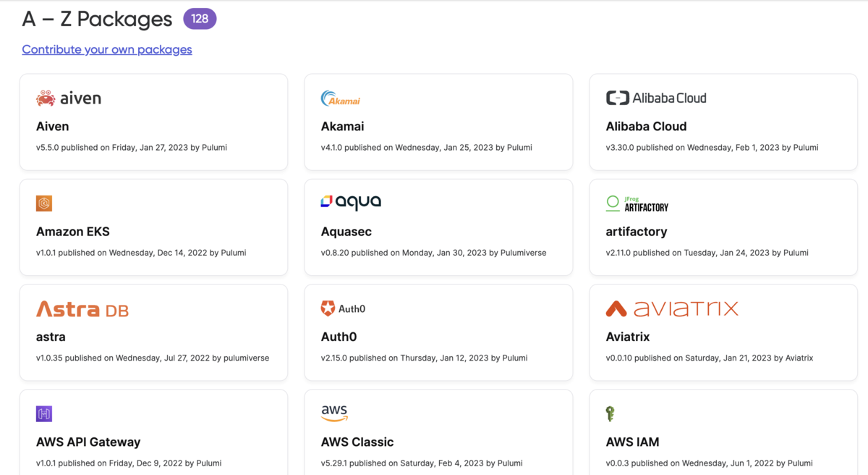Click the A – Z Packages heading
The width and height of the screenshot is (868, 475).
(98, 20)
